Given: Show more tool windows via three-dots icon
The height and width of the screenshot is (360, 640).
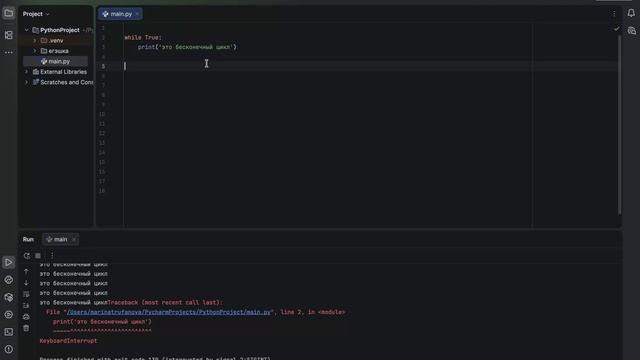Looking at the screenshot, I should pos(9,52).
